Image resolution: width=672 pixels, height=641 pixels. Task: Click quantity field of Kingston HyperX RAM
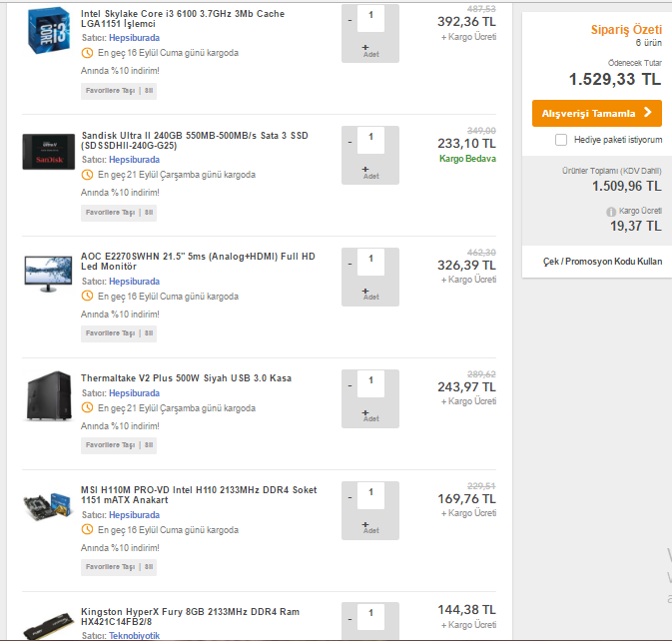click(x=370, y=612)
